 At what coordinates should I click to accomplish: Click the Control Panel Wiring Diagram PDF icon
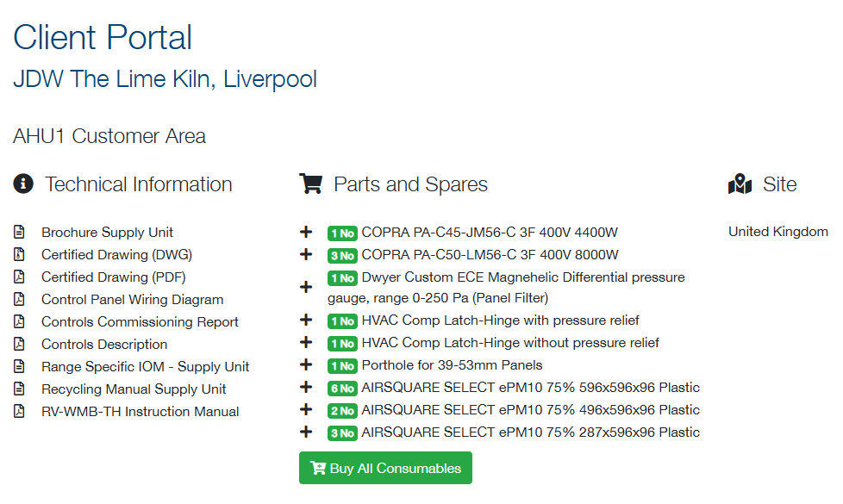coord(19,300)
